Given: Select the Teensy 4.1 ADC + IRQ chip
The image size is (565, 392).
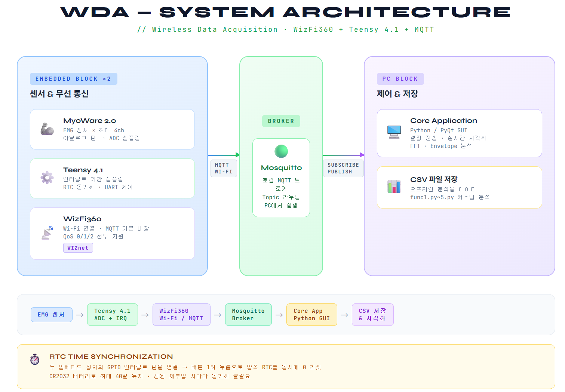Looking at the screenshot, I should click(112, 315).
